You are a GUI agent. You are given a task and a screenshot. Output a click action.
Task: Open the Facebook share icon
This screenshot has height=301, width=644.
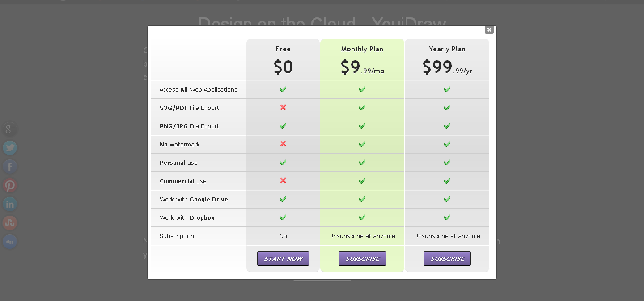[x=10, y=167]
